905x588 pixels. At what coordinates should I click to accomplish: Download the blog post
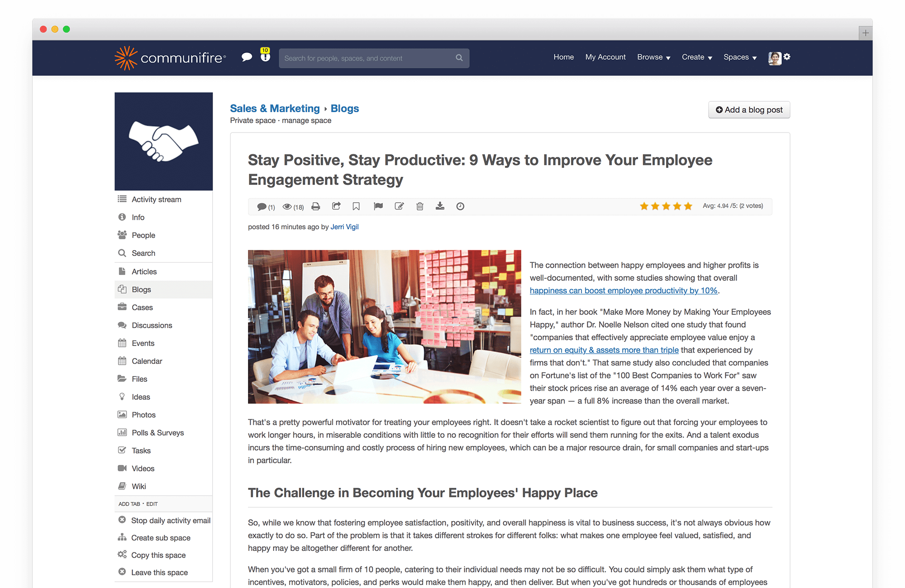point(440,206)
